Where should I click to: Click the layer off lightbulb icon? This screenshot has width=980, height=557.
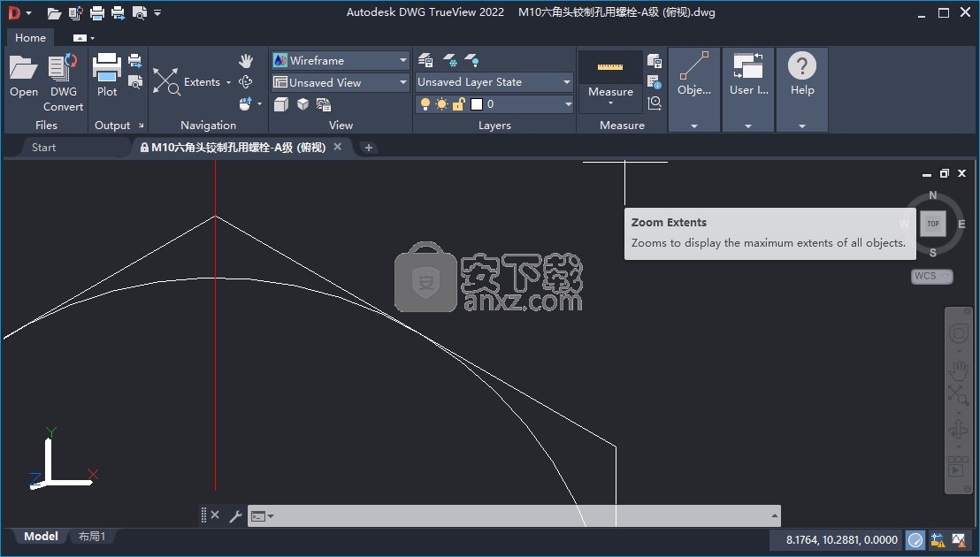[x=472, y=61]
